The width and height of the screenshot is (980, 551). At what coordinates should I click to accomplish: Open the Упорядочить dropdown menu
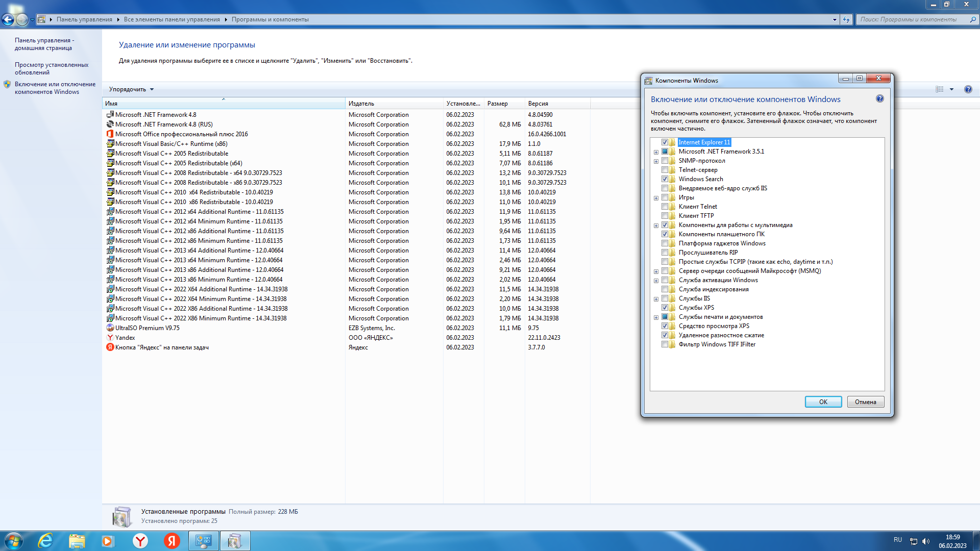click(x=131, y=89)
